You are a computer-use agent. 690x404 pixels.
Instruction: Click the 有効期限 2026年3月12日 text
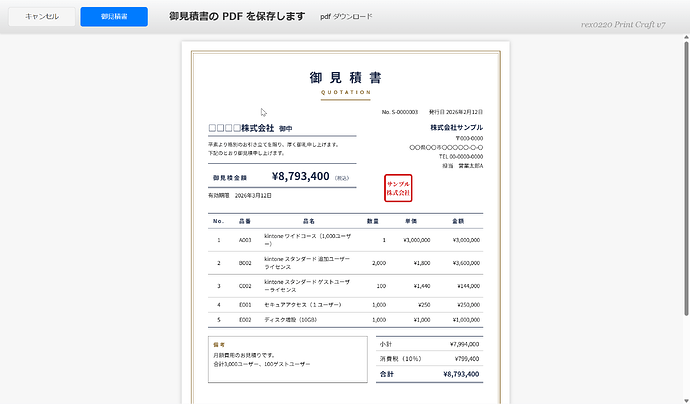[240, 195]
